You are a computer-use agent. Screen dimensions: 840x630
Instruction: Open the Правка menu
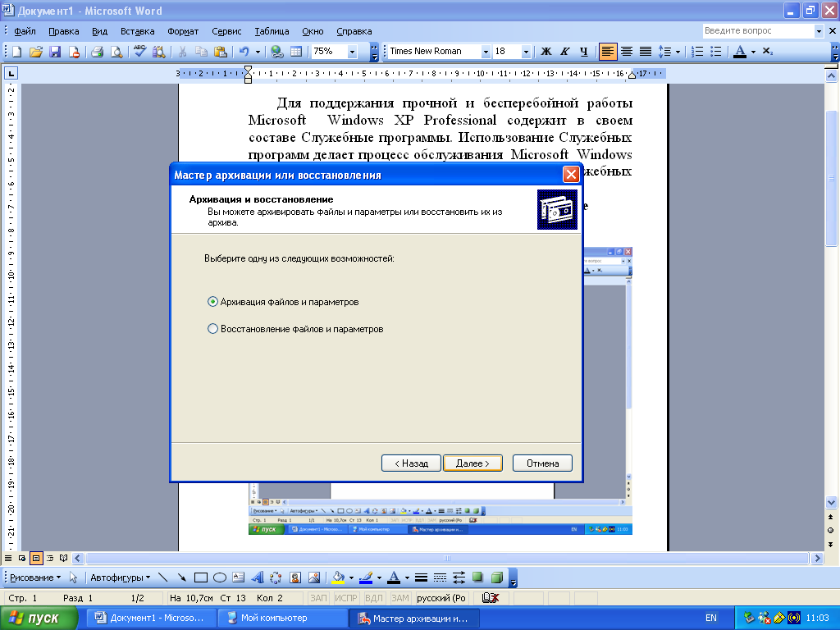tap(64, 31)
